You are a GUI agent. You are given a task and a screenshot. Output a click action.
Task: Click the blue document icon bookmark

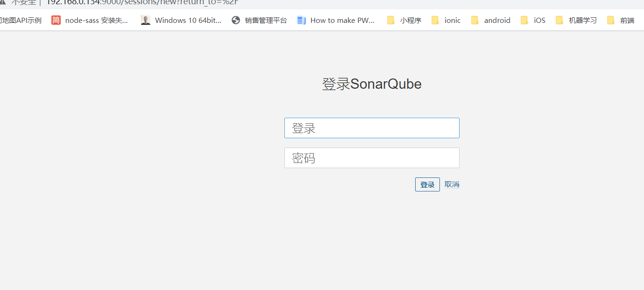[x=302, y=20]
